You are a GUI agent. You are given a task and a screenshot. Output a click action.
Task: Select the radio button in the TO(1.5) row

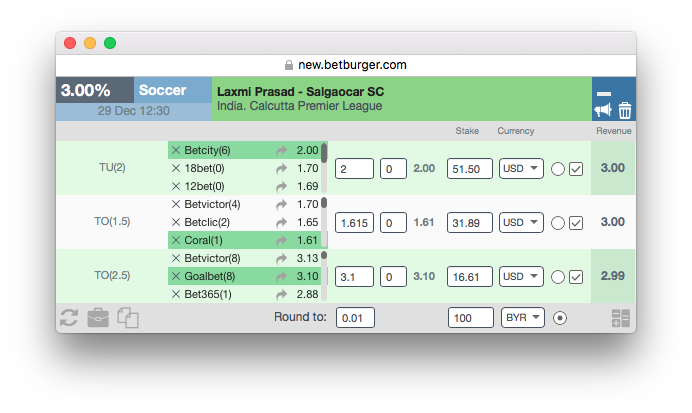(558, 223)
